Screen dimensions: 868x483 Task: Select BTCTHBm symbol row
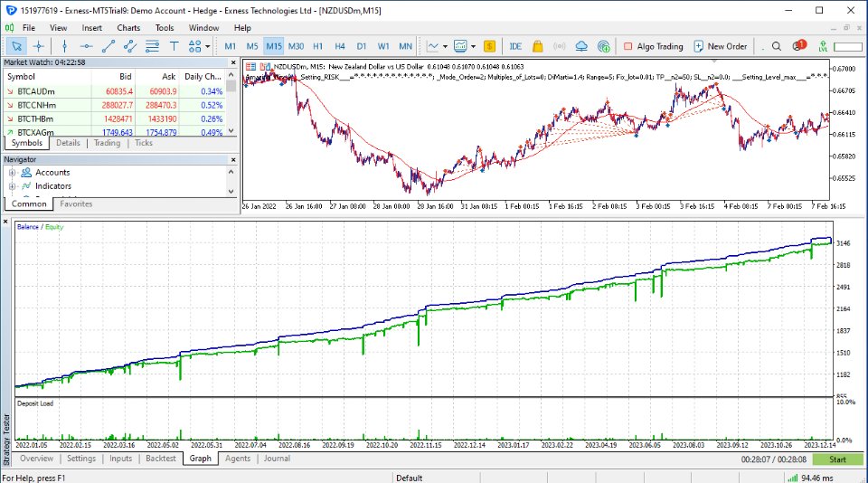pyautogui.click(x=115, y=119)
